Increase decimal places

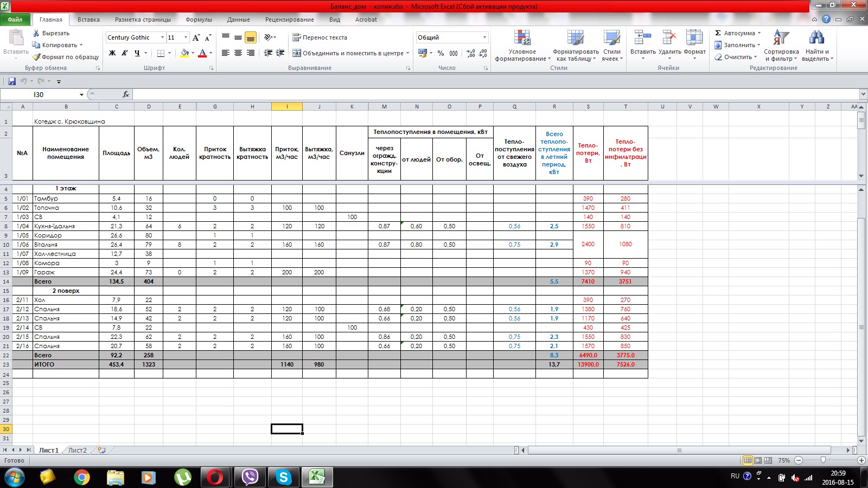click(470, 53)
